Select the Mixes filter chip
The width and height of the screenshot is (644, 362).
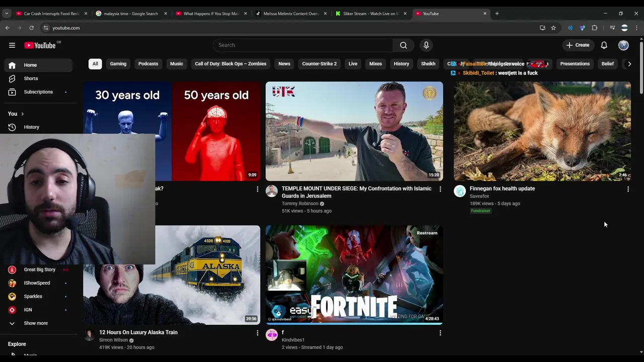click(375, 64)
